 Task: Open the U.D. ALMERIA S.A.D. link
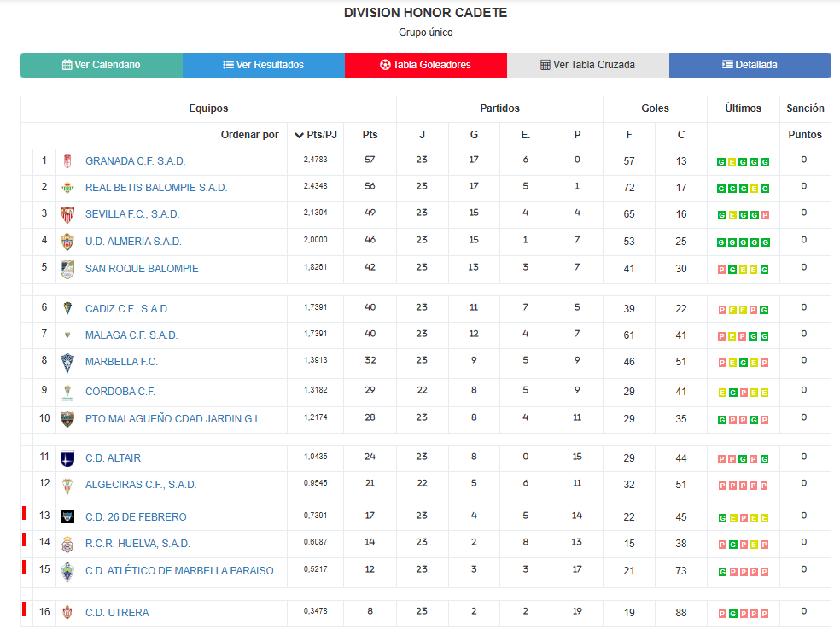(133, 242)
